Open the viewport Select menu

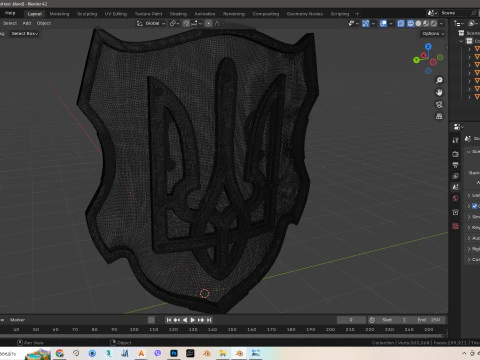[x=10, y=23]
